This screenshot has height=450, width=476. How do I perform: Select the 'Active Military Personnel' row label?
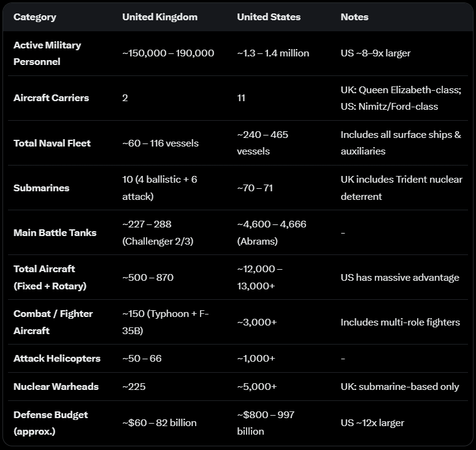tap(47, 53)
